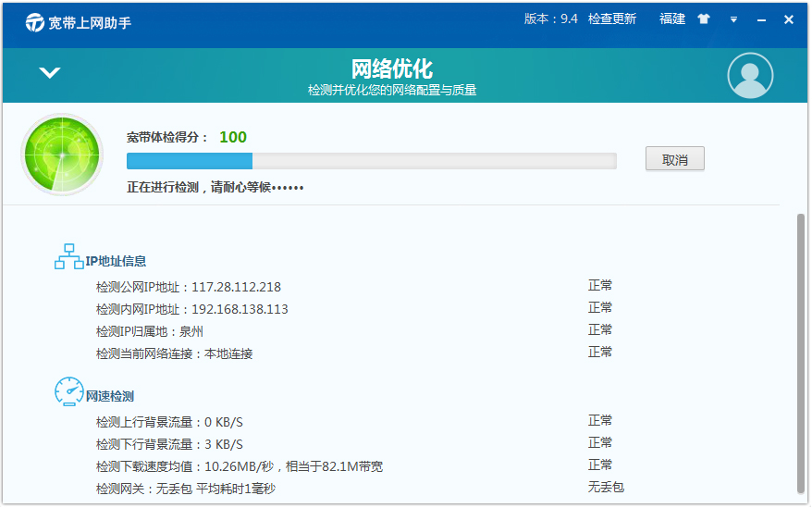This screenshot has height=508, width=812.
Task: Close the 宽带上网助手 window
Action: [x=789, y=19]
